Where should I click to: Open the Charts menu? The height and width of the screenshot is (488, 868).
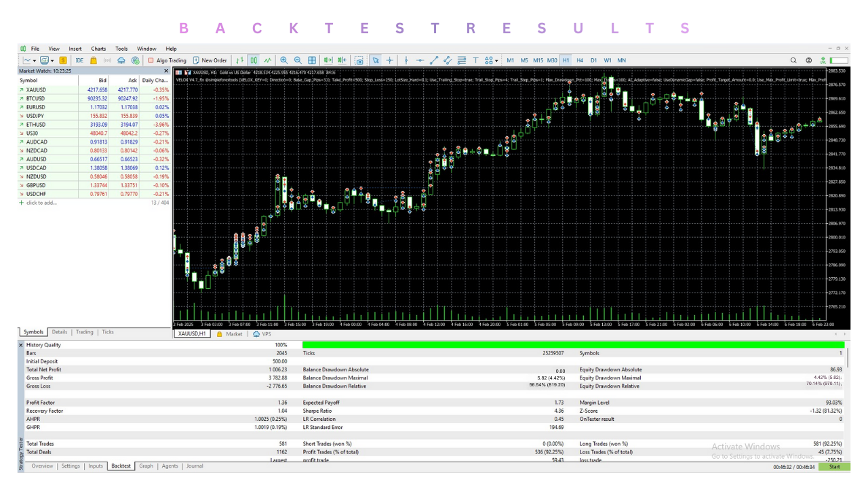[98, 48]
